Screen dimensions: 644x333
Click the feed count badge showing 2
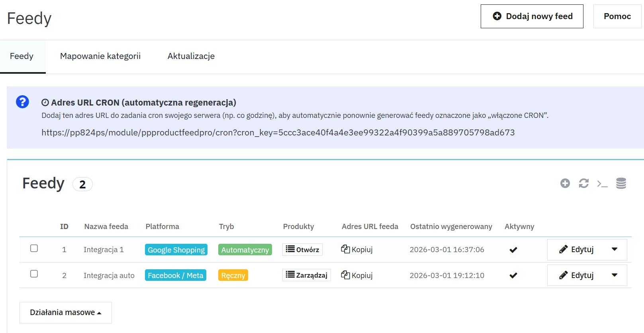[82, 184]
